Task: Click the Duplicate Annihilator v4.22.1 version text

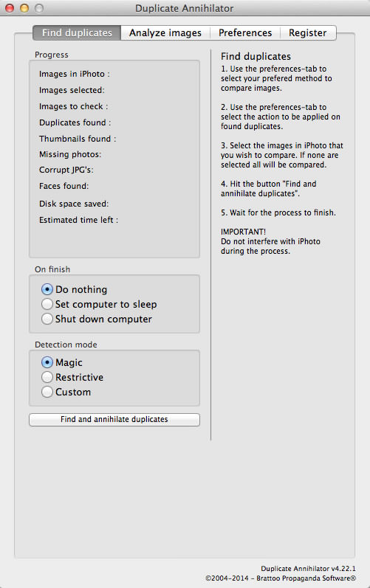Action: point(308,569)
